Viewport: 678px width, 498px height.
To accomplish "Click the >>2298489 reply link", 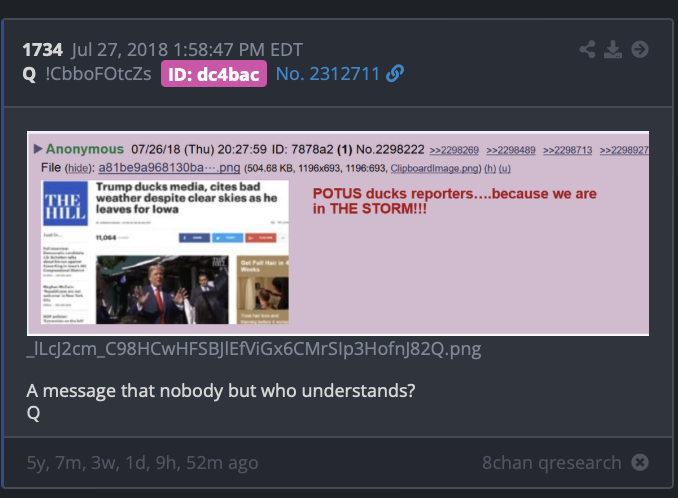I will [x=511, y=150].
